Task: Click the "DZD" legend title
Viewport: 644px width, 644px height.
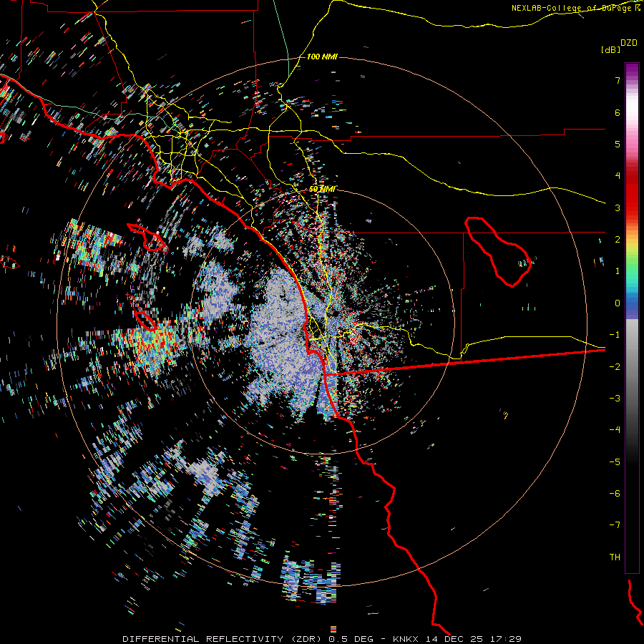Action: tap(629, 43)
